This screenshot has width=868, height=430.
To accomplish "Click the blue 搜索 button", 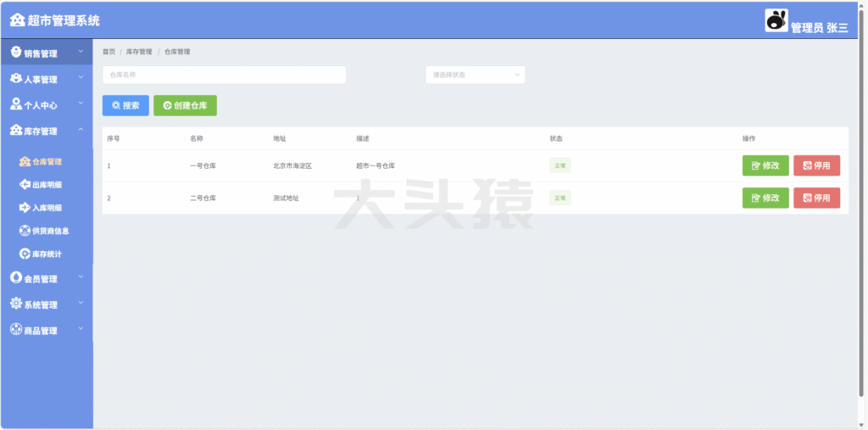I will pos(125,105).
